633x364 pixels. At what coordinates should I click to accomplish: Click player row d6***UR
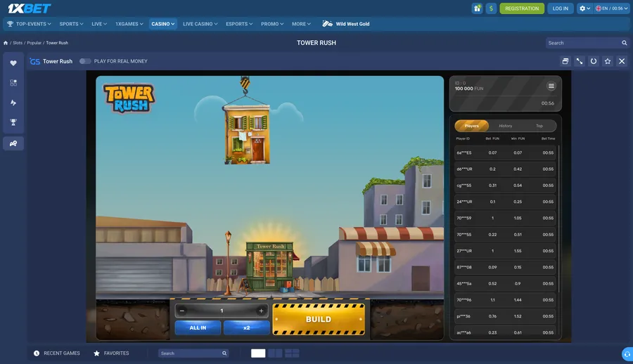point(505,169)
